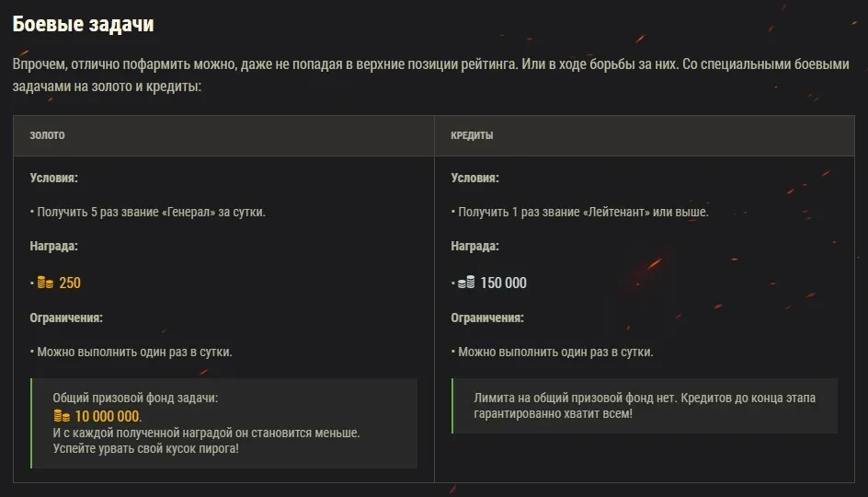The image size is (868, 497).
Task: Click «Условия:» label in the gold column
Action: pyautogui.click(x=53, y=178)
